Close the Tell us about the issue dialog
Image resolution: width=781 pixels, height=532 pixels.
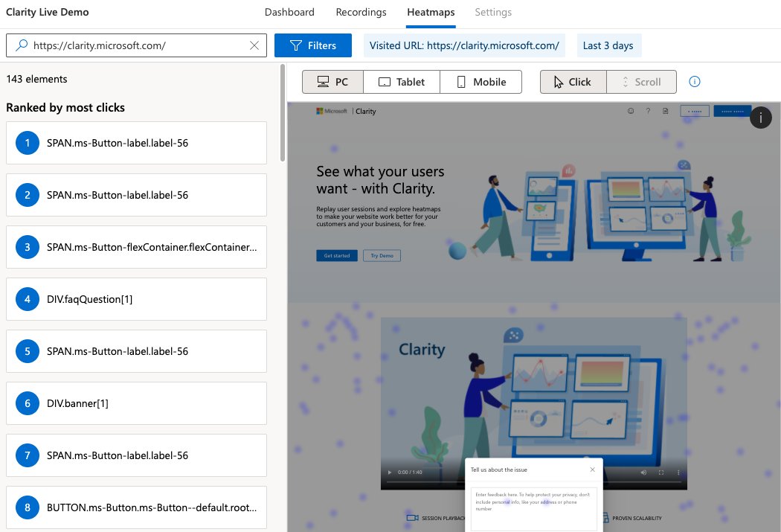pos(592,469)
